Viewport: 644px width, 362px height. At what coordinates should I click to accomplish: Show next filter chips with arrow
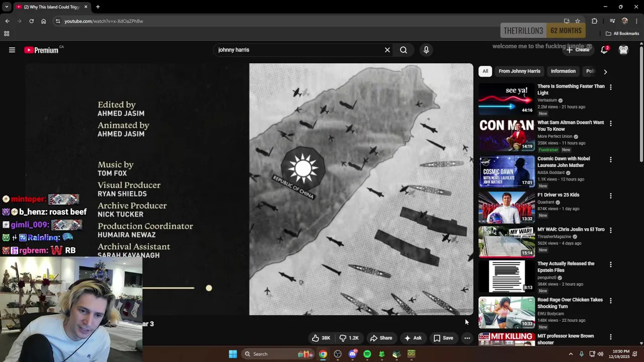[605, 71]
